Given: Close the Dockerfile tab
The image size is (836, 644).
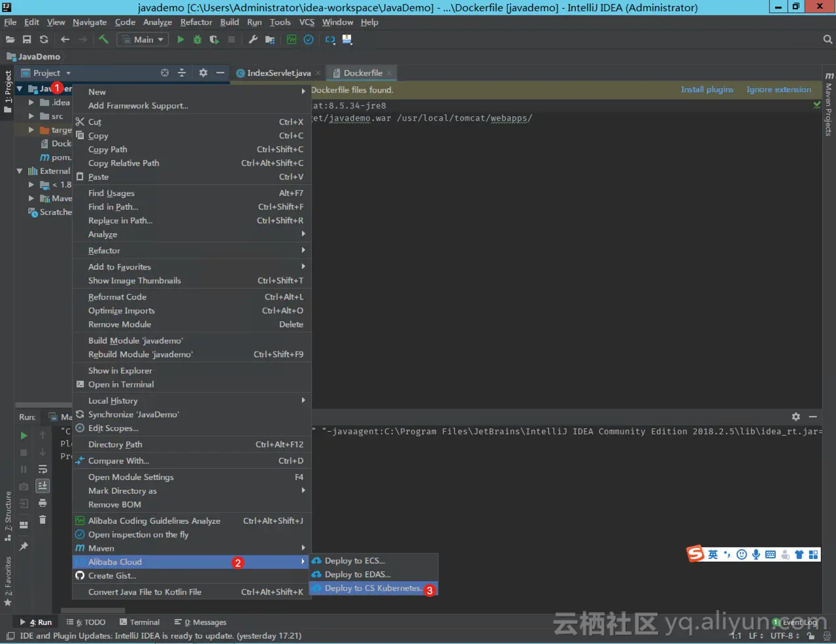Looking at the screenshot, I should [389, 73].
